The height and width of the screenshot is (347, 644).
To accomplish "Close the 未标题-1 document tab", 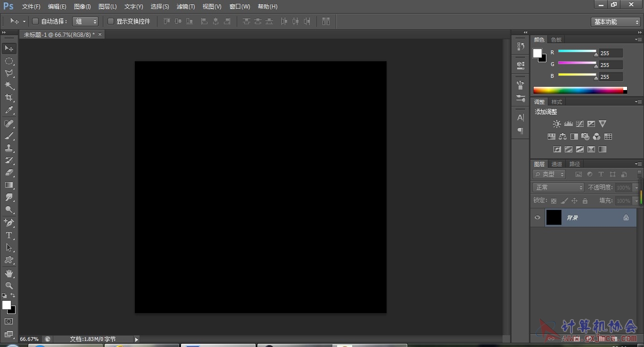I will [x=100, y=34].
